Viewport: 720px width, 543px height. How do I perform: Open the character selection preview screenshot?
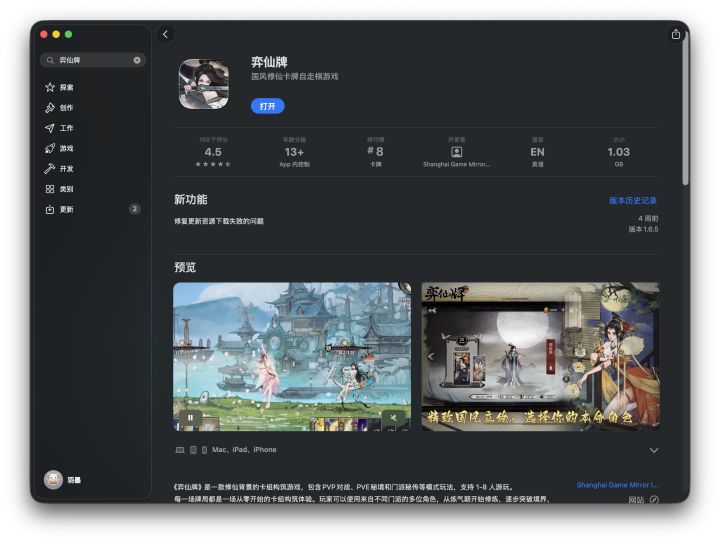click(540, 357)
